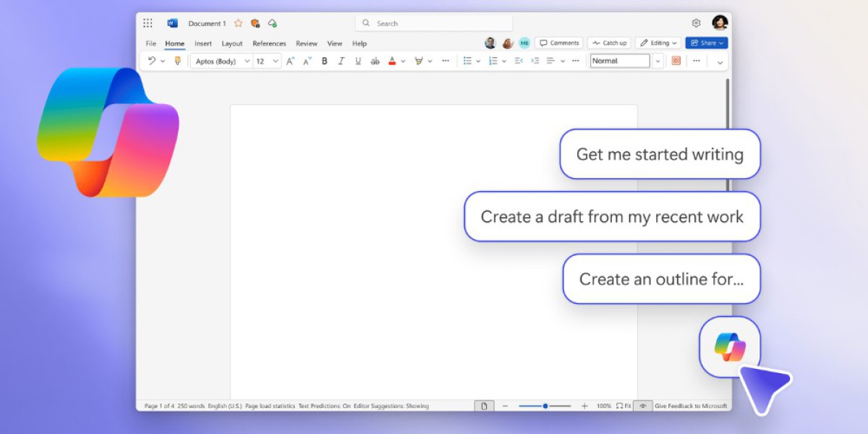Image resolution: width=868 pixels, height=434 pixels.
Task: Select the Format Painter brush
Action: tap(177, 61)
